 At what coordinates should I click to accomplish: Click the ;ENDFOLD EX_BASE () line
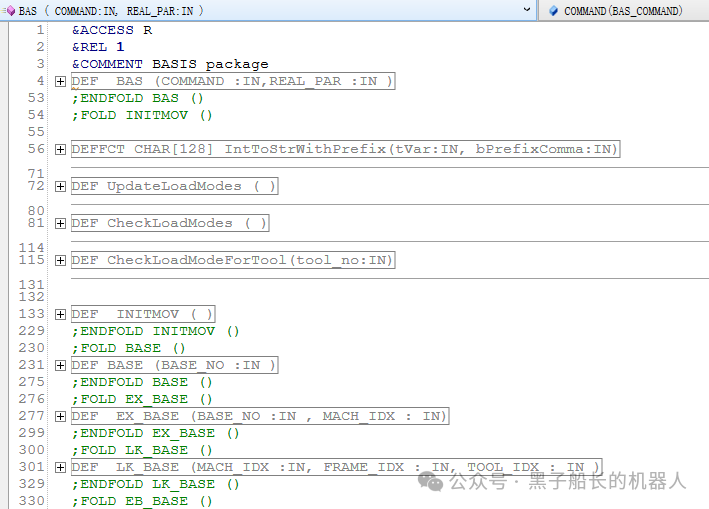[155, 433]
